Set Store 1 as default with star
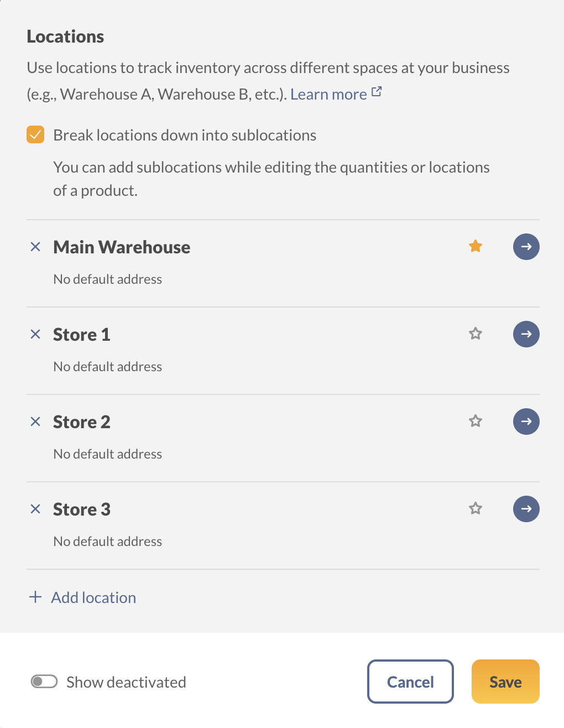564x728 pixels. coord(476,334)
